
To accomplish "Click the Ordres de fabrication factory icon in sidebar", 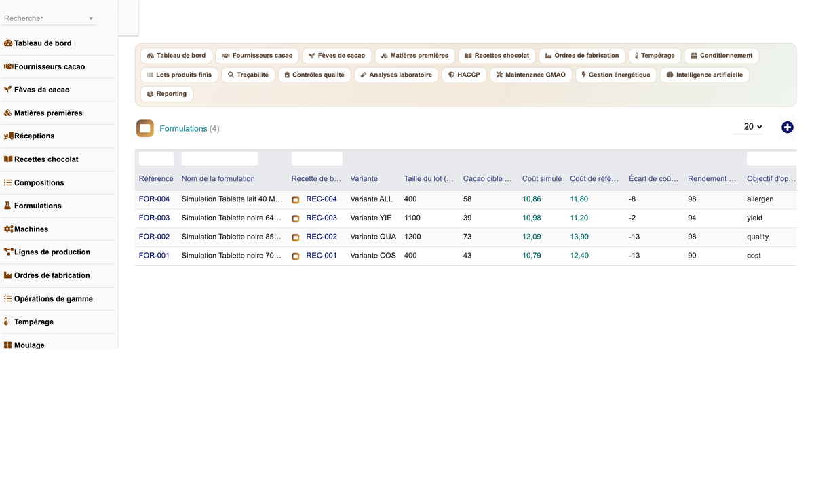I will (8, 275).
